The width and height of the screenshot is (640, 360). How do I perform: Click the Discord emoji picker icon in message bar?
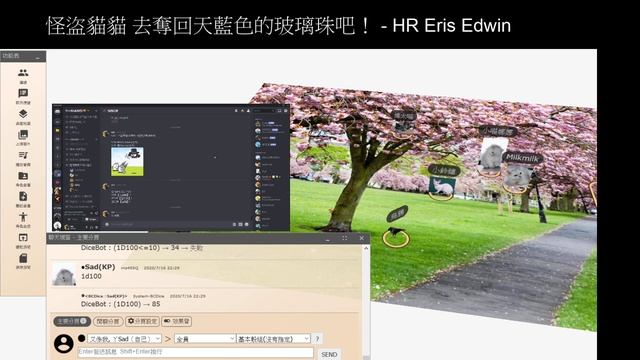tap(247, 224)
